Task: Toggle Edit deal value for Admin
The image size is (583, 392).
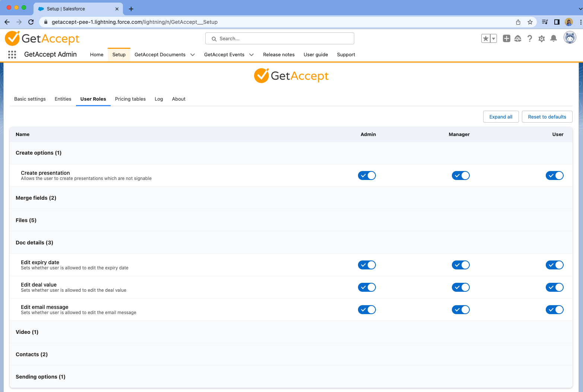Action: point(367,287)
